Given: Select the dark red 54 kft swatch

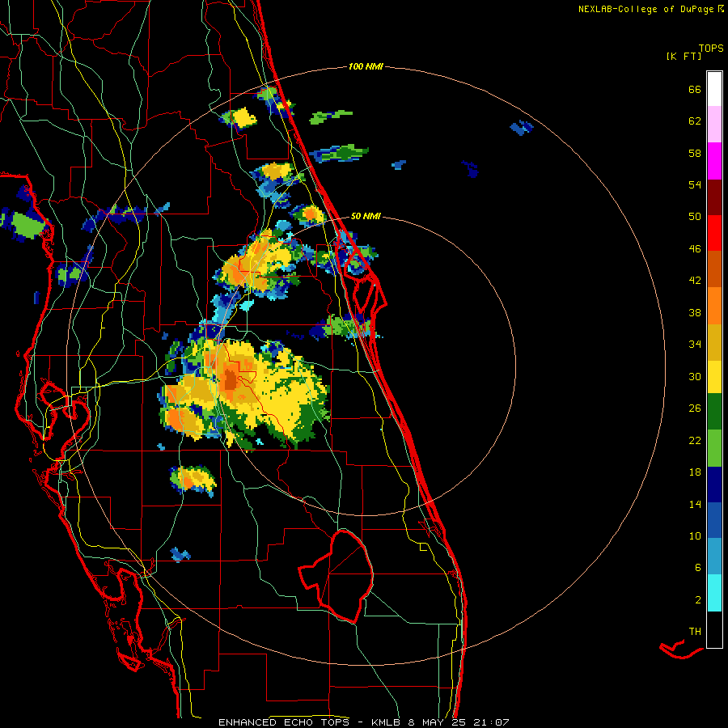Looking at the screenshot, I should 714,197.
